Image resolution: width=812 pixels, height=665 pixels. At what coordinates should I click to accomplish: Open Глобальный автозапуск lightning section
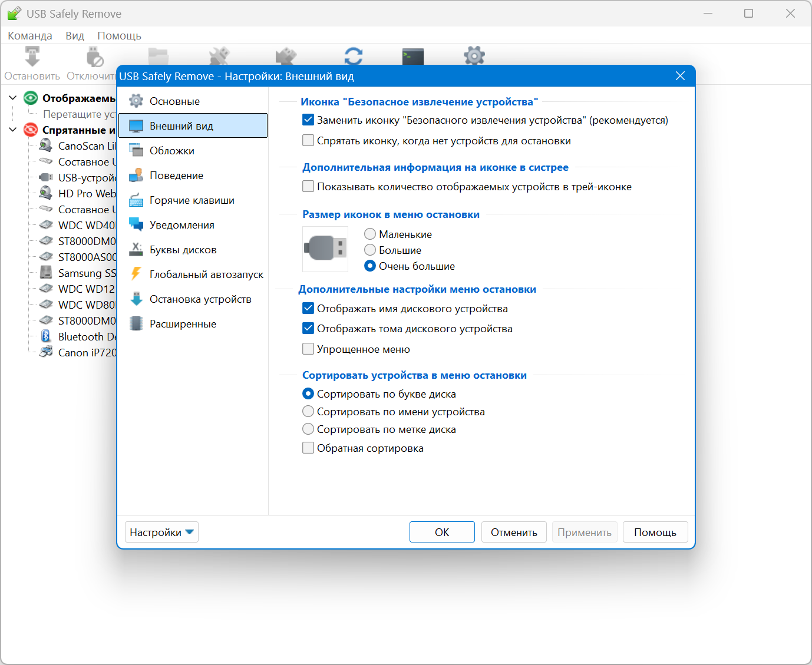point(193,274)
